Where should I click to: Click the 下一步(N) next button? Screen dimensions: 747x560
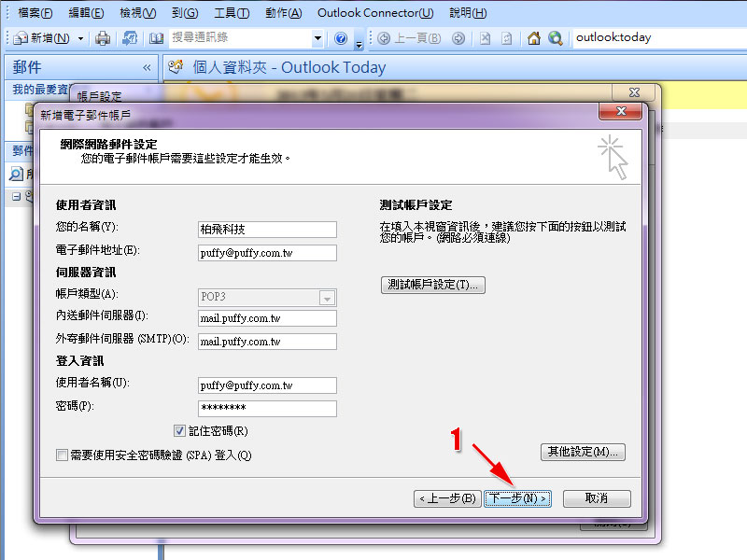coord(517,498)
